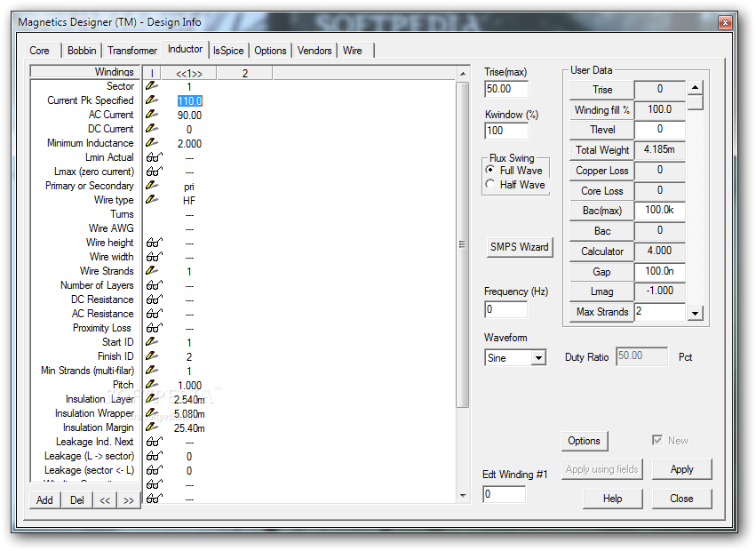The height and width of the screenshot is (551, 756).
Task: Click the glasses icon for Lmax (zero current)
Action: click(x=155, y=172)
